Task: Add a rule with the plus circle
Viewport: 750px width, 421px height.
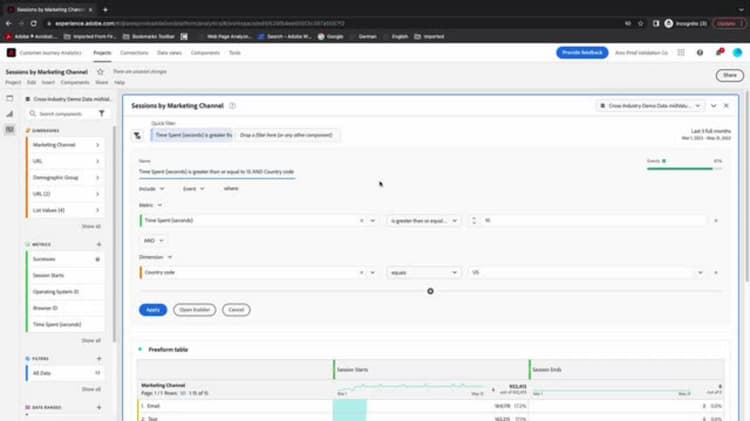Action: tap(430, 291)
